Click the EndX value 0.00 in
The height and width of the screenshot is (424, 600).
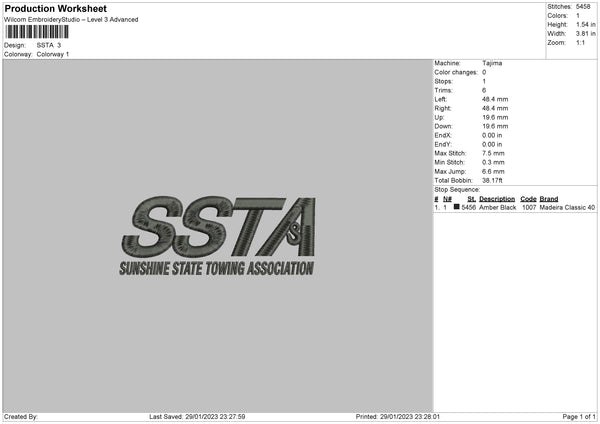pyautogui.click(x=492, y=135)
